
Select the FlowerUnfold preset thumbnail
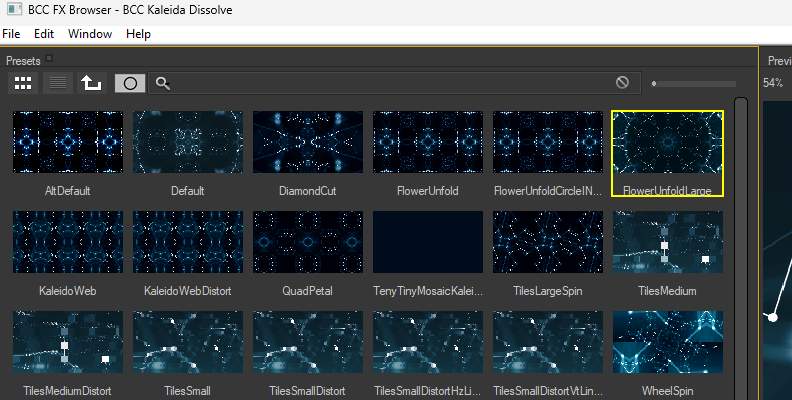pos(428,142)
